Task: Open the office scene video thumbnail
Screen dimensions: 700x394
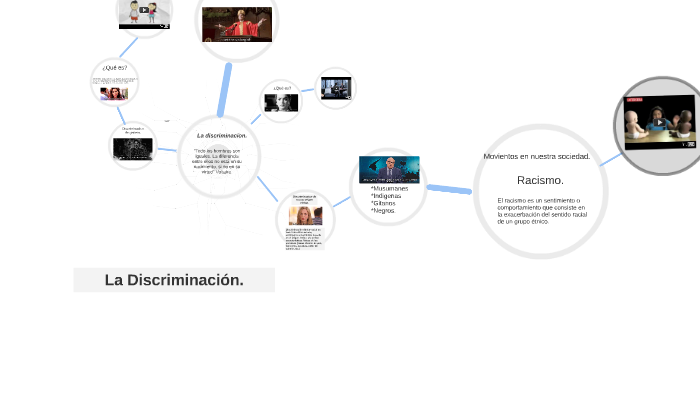Action: click(x=336, y=88)
